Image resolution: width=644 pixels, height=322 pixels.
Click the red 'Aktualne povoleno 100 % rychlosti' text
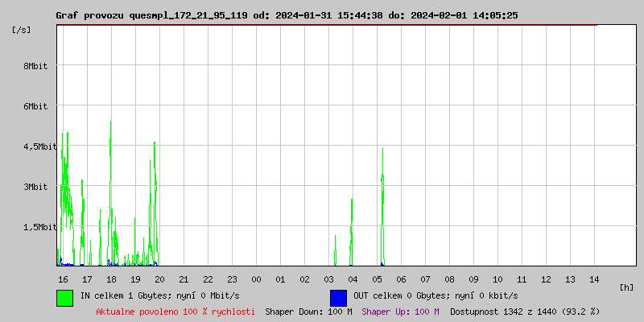(175, 311)
